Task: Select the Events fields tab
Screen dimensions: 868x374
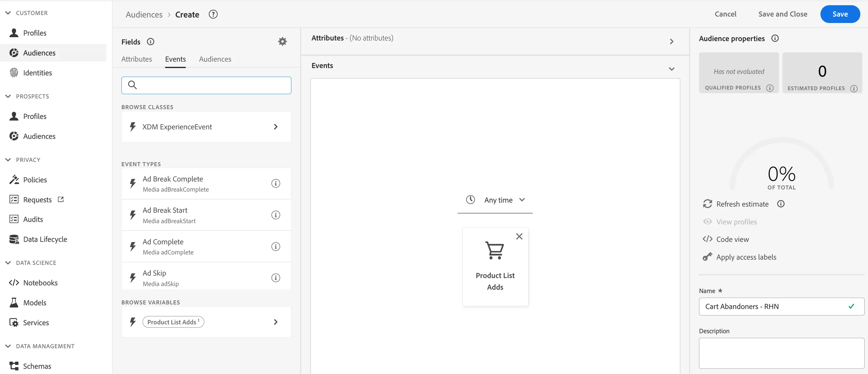Action: tap(175, 59)
